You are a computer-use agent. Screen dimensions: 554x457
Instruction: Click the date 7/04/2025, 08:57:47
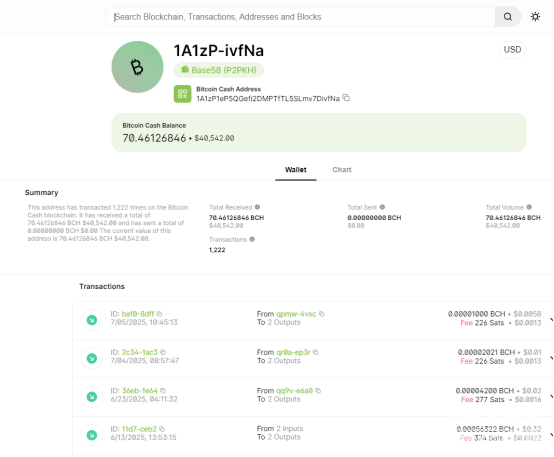(145, 361)
